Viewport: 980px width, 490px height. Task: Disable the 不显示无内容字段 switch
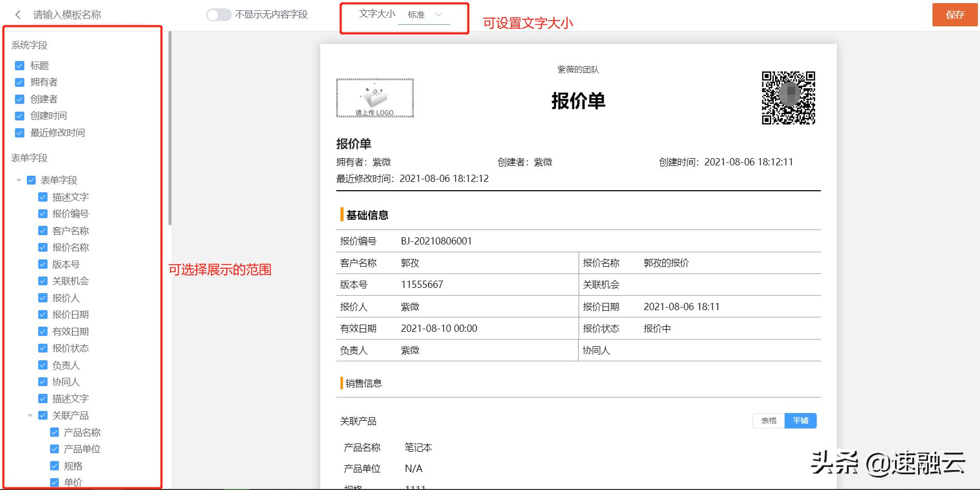tap(219, 15)
